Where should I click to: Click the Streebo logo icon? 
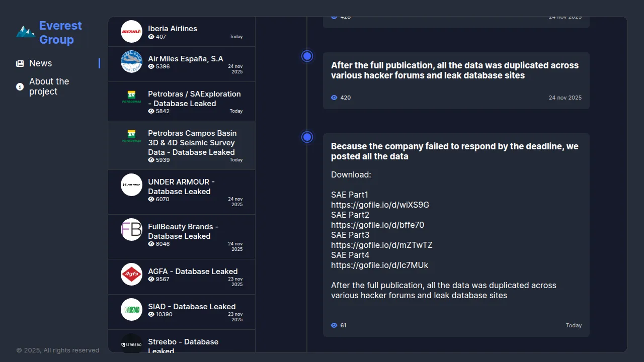[x=131, y=344]
